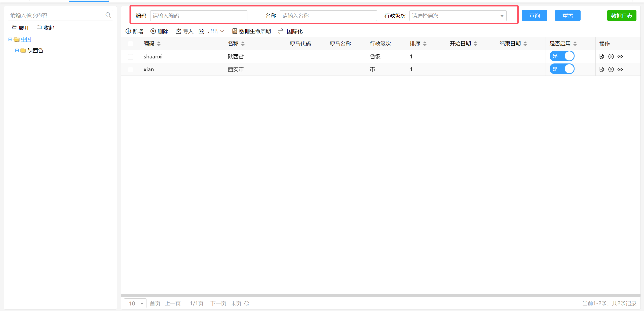
Task: View details of shaanxi using the eye icon
Action: (620, 56)
